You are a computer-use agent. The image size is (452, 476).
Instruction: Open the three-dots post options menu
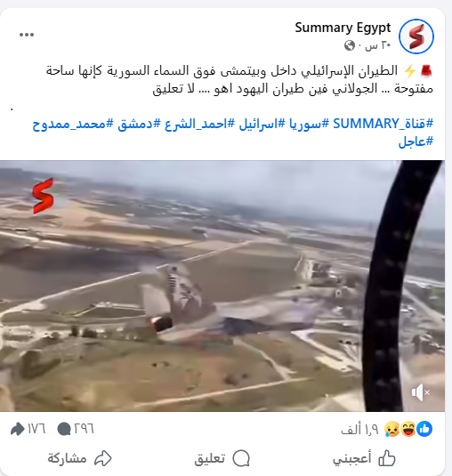coord(27,35)
